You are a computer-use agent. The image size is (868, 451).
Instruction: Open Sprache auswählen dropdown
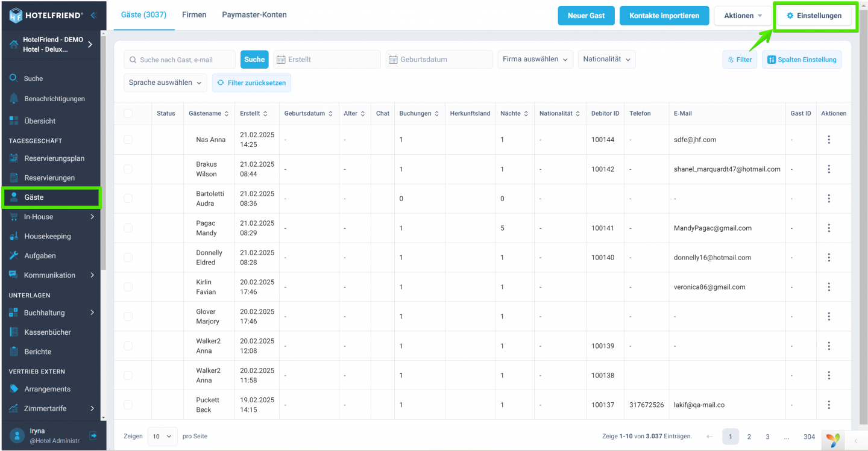[165, 82]
